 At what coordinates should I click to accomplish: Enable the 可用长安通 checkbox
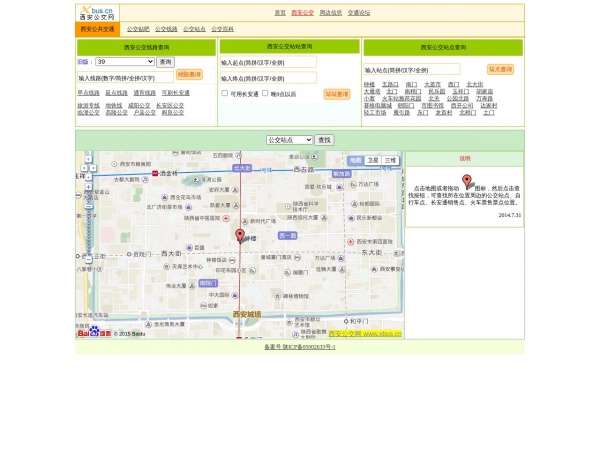[225, 94]
